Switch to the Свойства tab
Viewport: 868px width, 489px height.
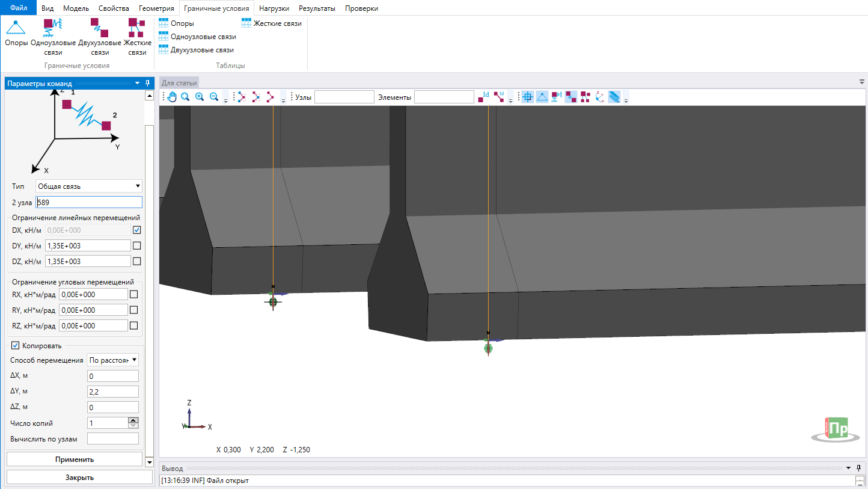click(x=114, y=8)
